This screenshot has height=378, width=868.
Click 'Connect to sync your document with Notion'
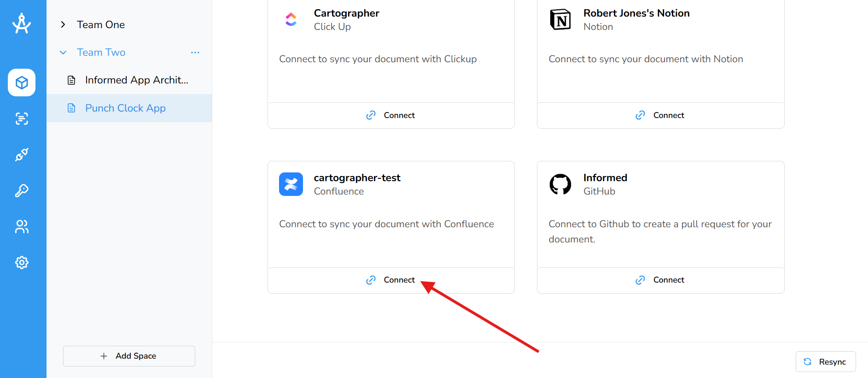(x=646, y=59)
